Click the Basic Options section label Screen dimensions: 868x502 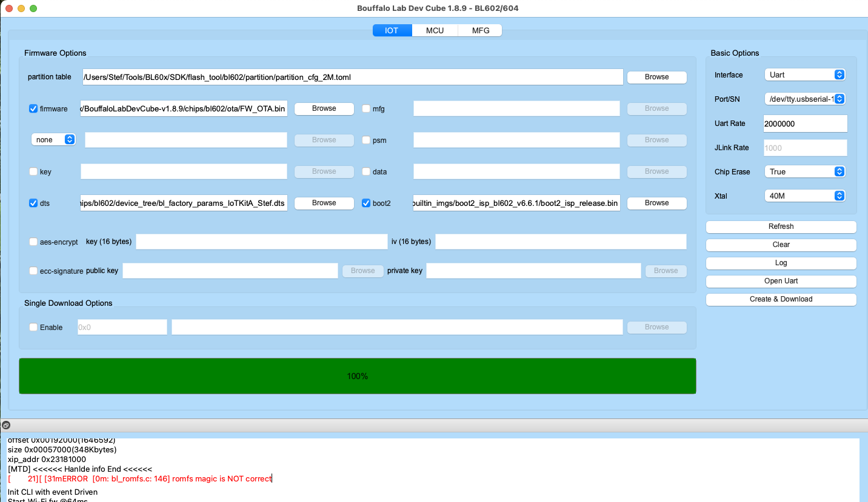pyautogui.click(x=735, y=53)
